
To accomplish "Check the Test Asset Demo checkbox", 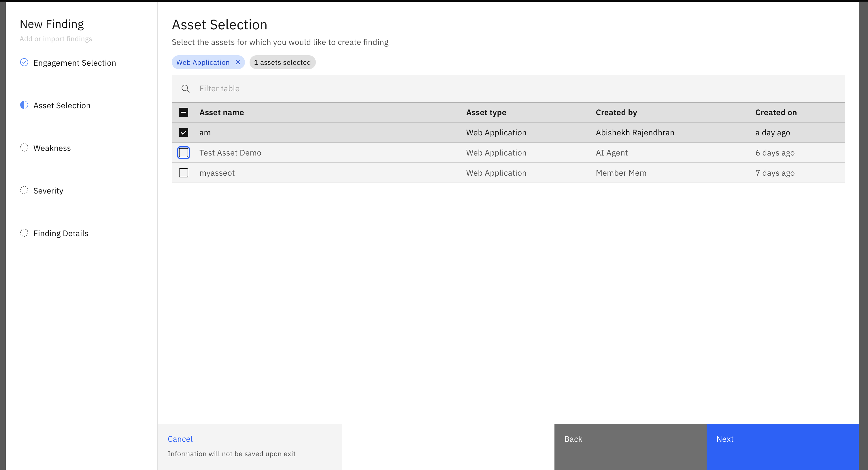I will pyautogui.click(x=184, y=153).
